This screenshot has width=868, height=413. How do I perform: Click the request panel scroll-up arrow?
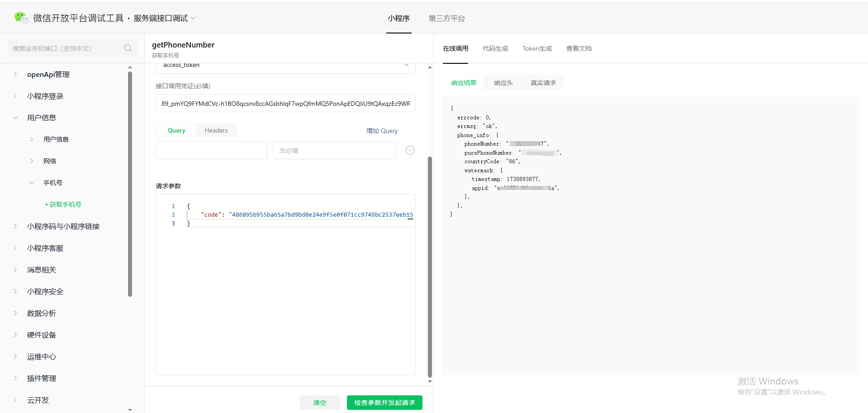(x=430, y=67)
